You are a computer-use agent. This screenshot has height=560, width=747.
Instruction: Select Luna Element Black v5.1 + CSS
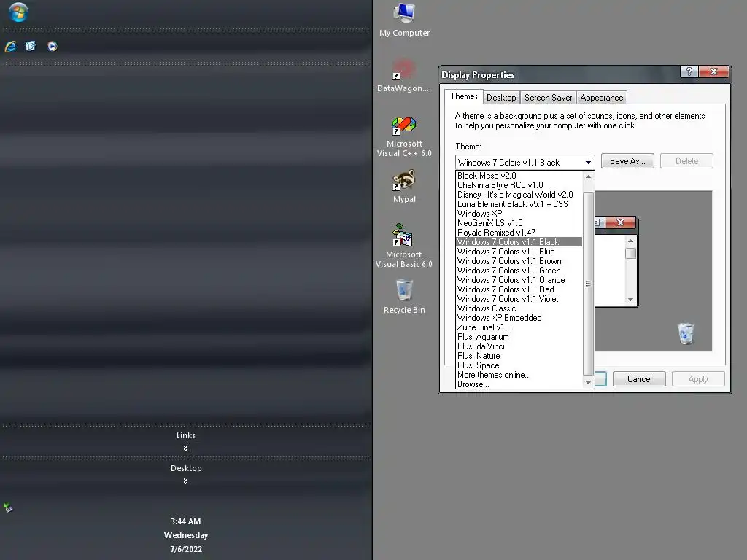point(519,204)
